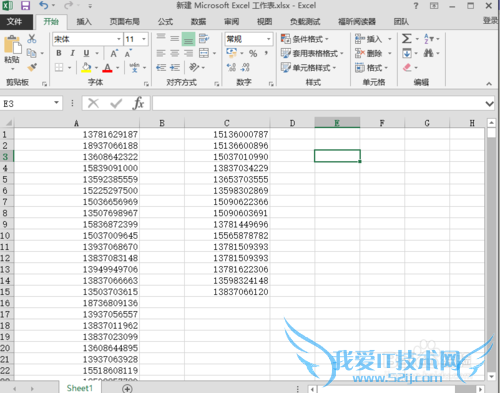Cut selection with the scissors icon
Screen dimensions: 500x393
[x=32, y=39]
